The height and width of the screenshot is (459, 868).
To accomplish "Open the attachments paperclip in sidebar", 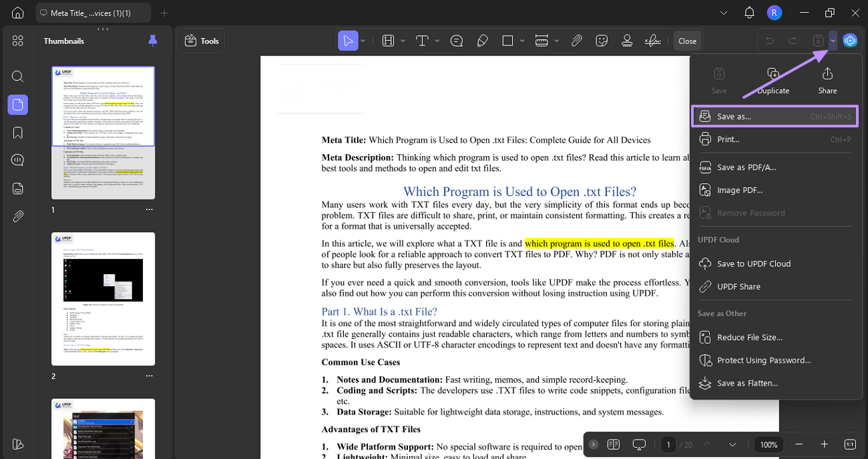I will coord(18,216).
